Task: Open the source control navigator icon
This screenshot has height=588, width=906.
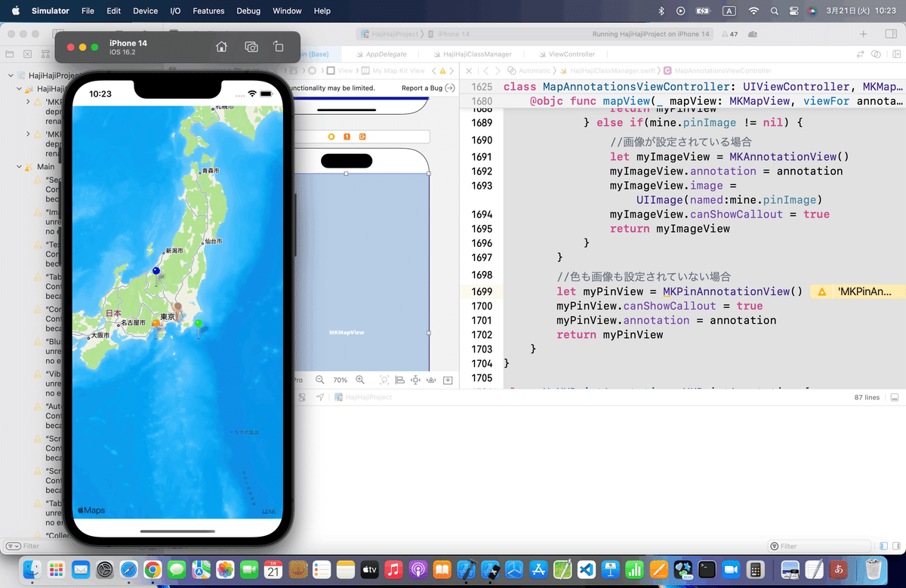Action: coord(27,54)
